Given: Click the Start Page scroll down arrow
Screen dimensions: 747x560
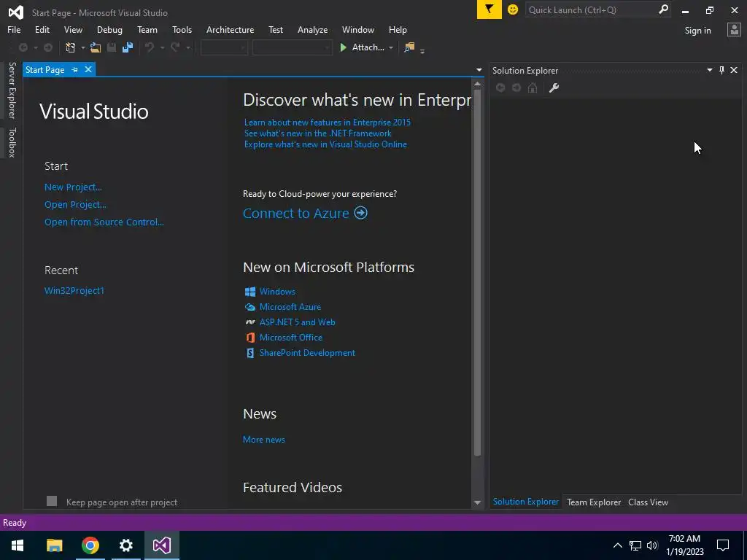Looking at the screenshot, I should (477, 502).
